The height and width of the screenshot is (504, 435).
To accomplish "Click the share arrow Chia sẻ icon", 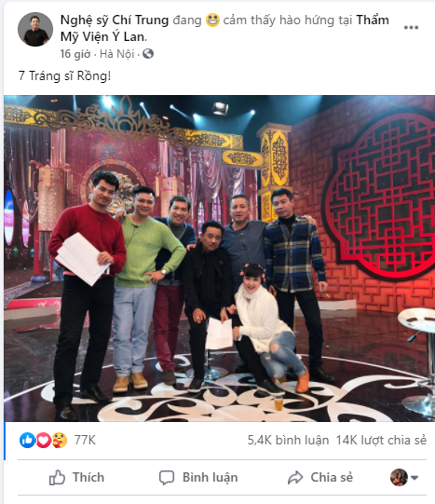I will click(x=295, y=478).
